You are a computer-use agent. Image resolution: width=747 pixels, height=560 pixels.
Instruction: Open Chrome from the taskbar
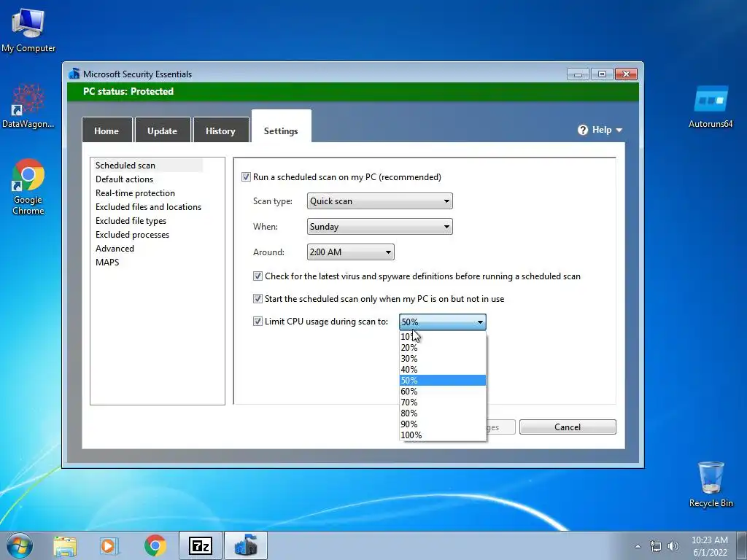tap(155, 545)
